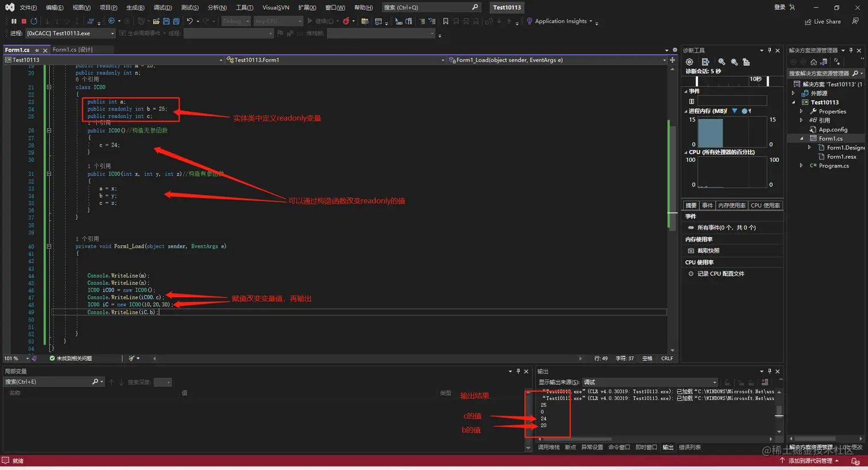The height and width of the screenshot is (470, 868).
Task: Pause debugging with the Break All icon
Action: tap(14, 21)
